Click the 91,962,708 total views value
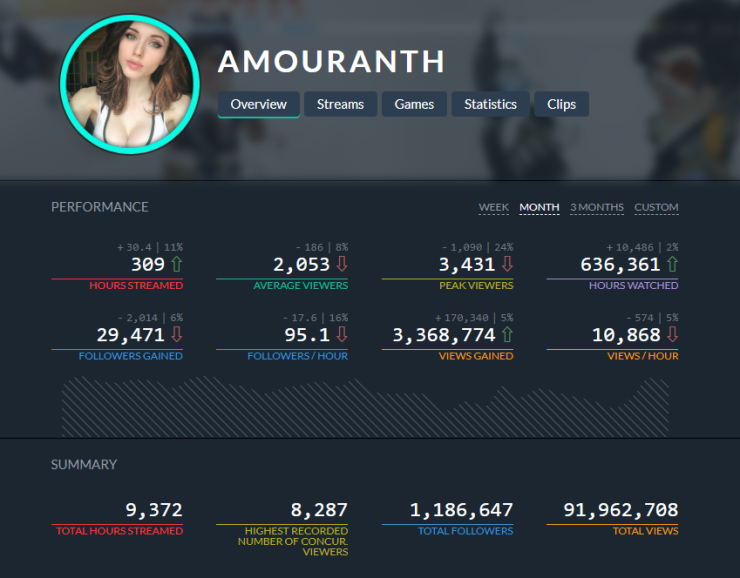The height and width of the screenshot is (578, 740). click(x=621, y=510)
